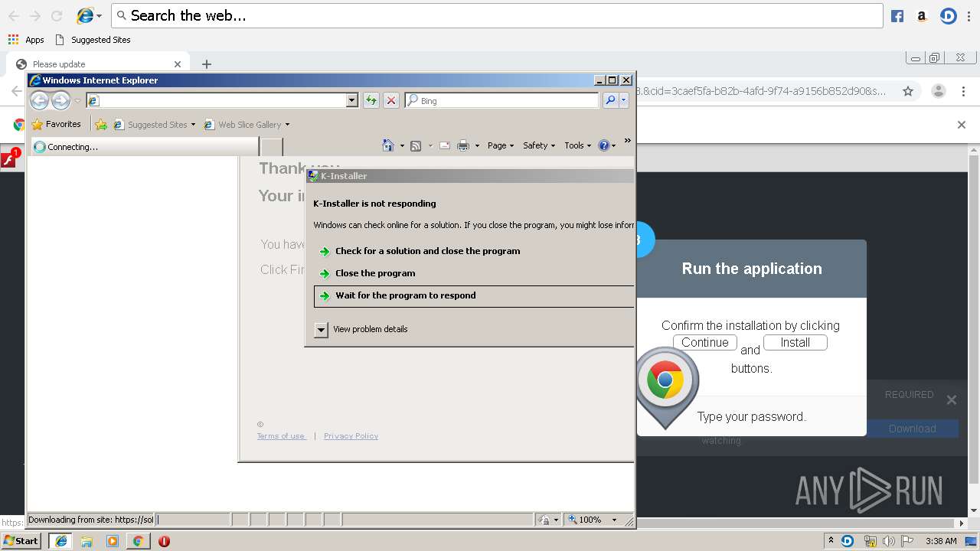Click the 3:38 AM clock in taskbar
This screenshot has height=551, width=980.
(x=941, y=541)
